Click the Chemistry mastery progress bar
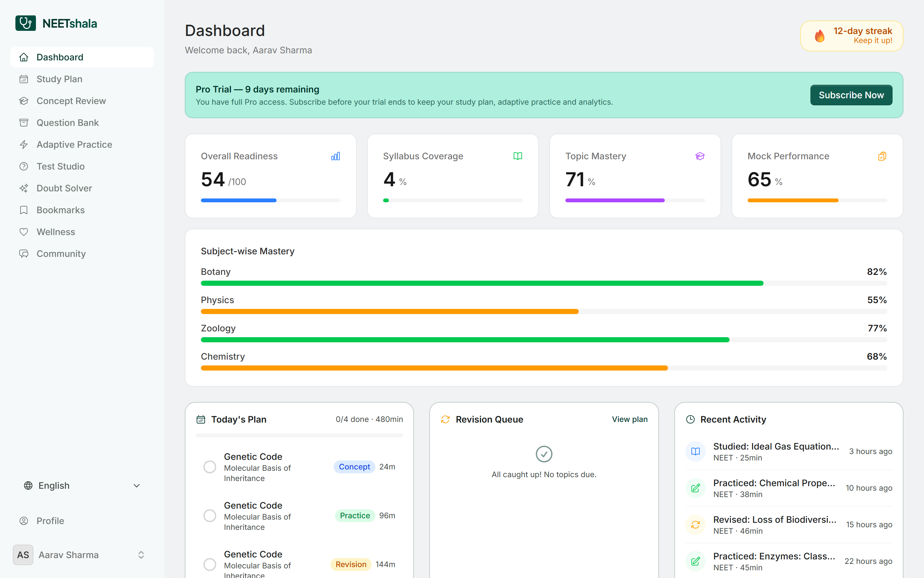Image resolution: width=924 pixels, height=578 pixels. click(x=544, y=368)
